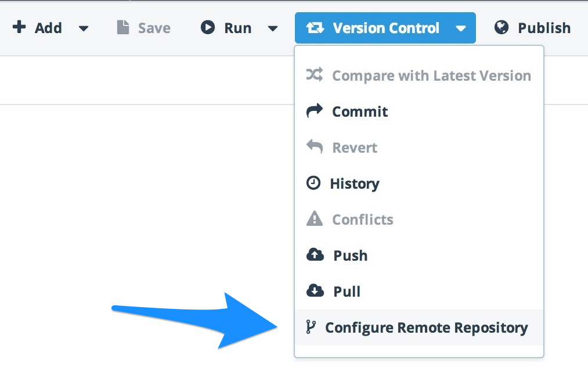Click the Publish button label

coord(544,28)
